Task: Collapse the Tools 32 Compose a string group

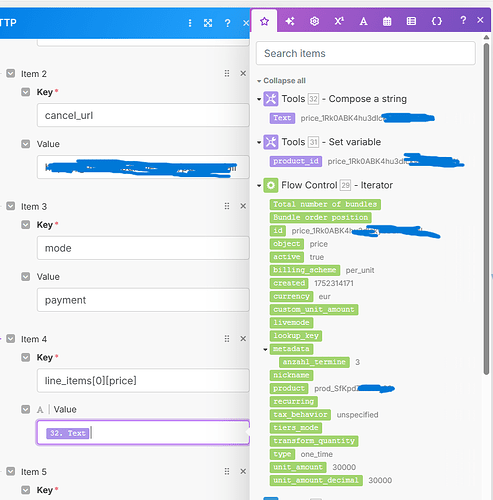Action: click(x=259, y=99)
